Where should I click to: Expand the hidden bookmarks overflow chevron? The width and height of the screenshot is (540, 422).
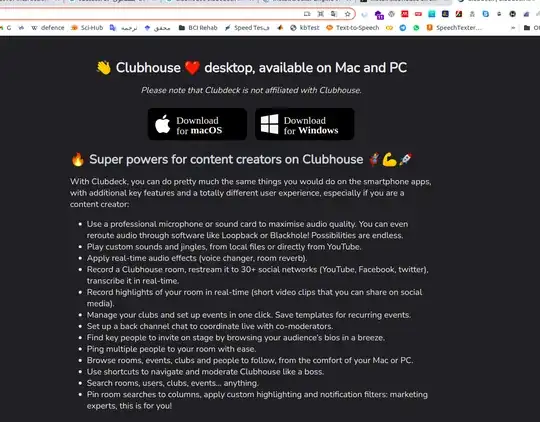513,28
